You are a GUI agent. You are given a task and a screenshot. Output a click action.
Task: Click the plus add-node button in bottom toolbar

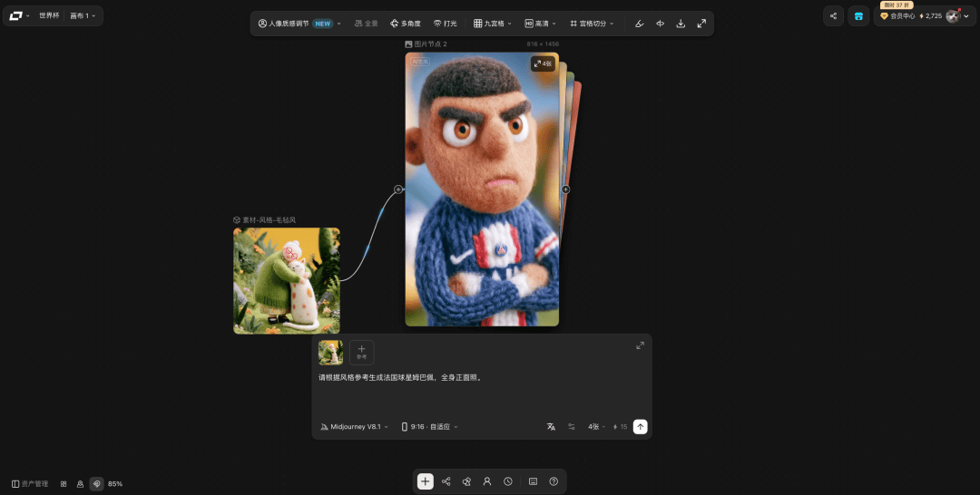coord(425,481)
